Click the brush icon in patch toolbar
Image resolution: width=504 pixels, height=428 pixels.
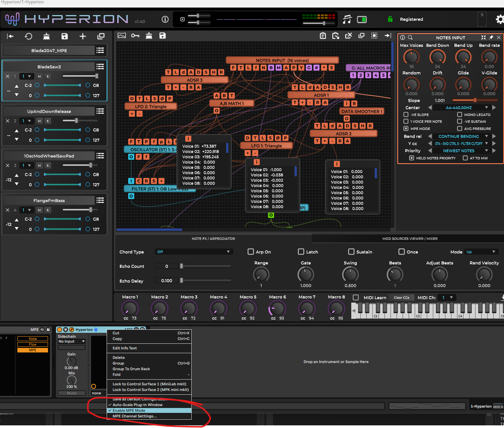coord(149,36)
